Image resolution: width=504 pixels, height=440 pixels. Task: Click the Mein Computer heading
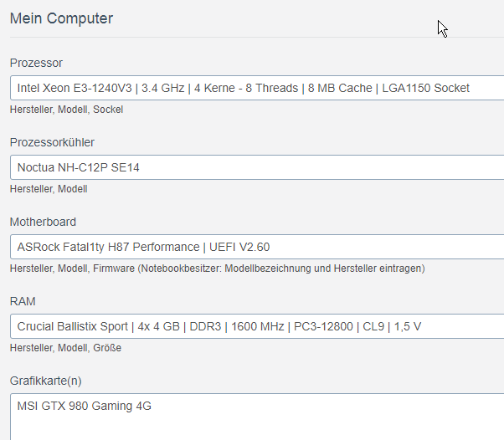pos(61,18)
